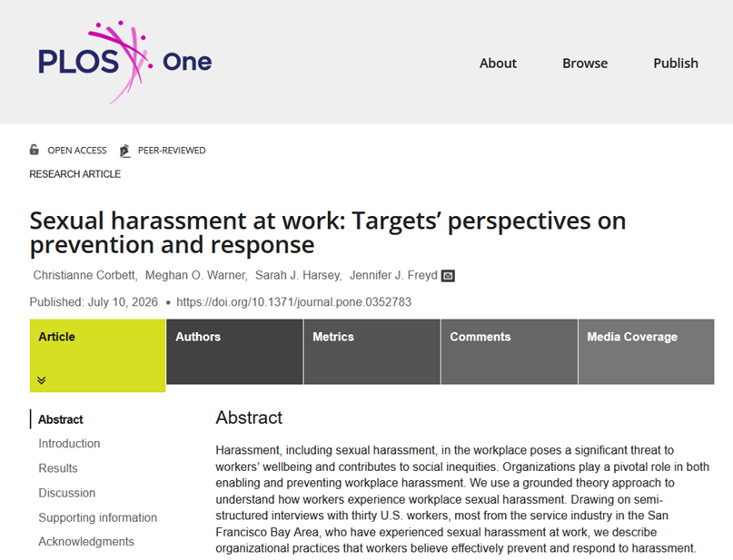The height and width of the screenshot is (560, 733).
Task: Jump to Abstract in sidebar
Action: point(61,419)
